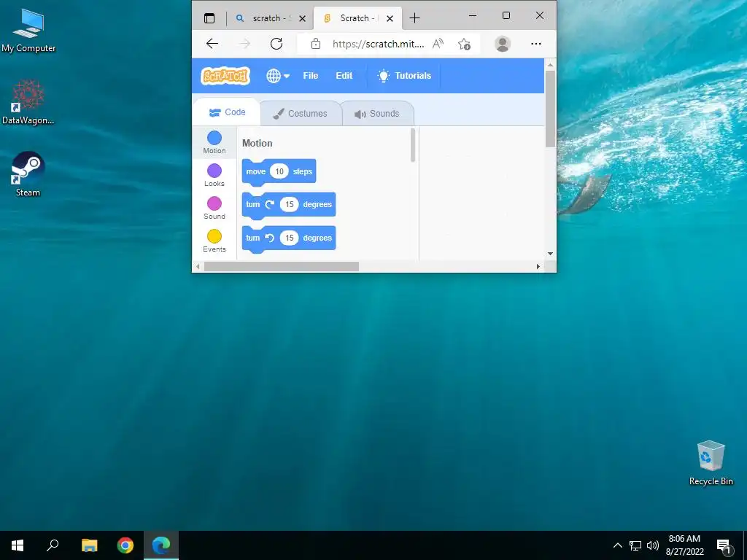
Task: Click the scratch.mit address bar
Action: pos(378,44)
